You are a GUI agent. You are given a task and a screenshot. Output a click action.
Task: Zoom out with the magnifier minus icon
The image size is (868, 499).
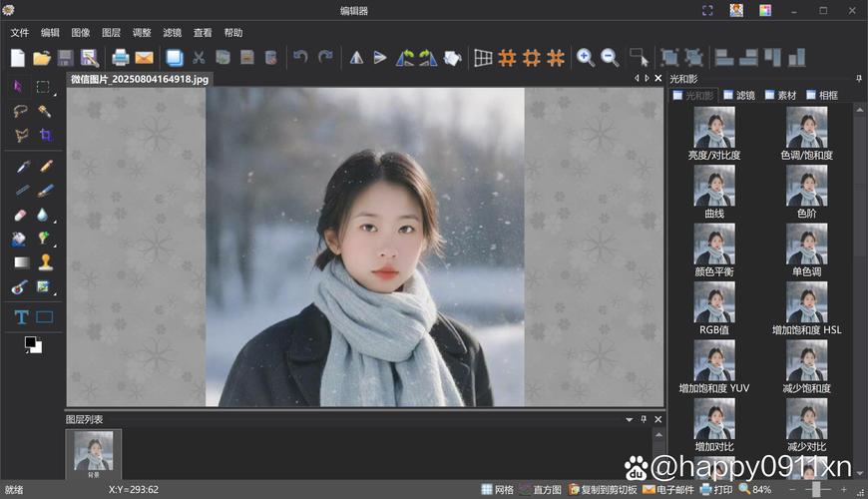click(x=610, y=58)
